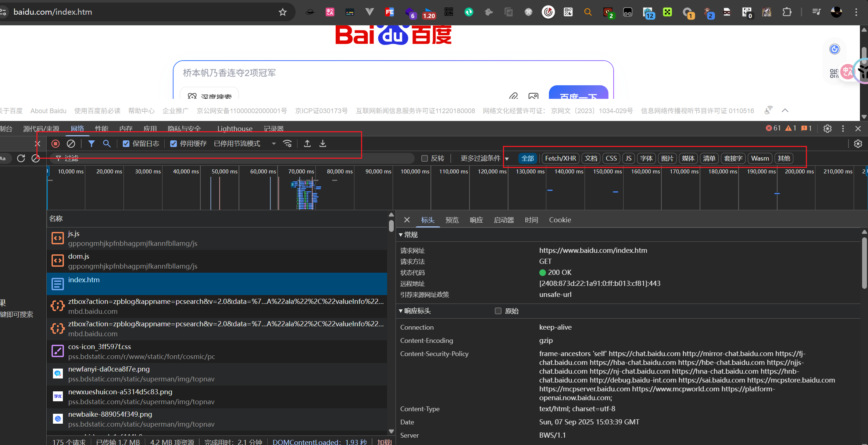This screenshot has width=868, height=445.
Task: Click the import HAR upload icon
Action: click(307, 144)
